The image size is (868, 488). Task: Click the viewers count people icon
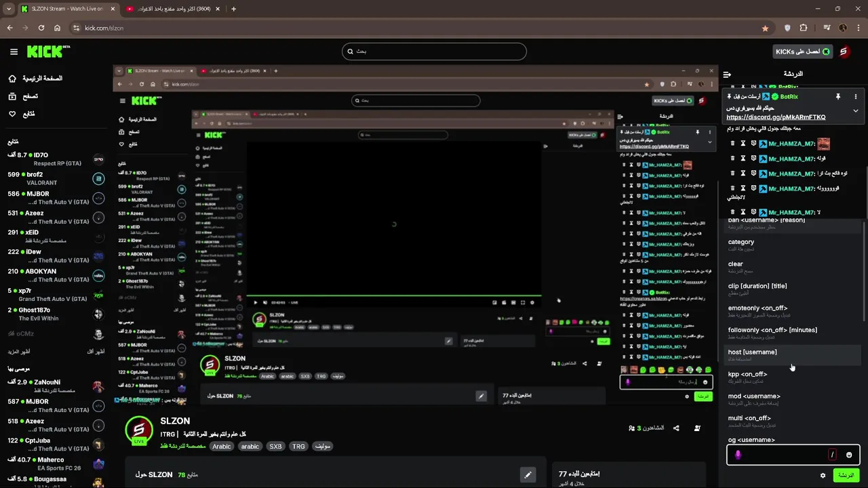click(633, 428)
